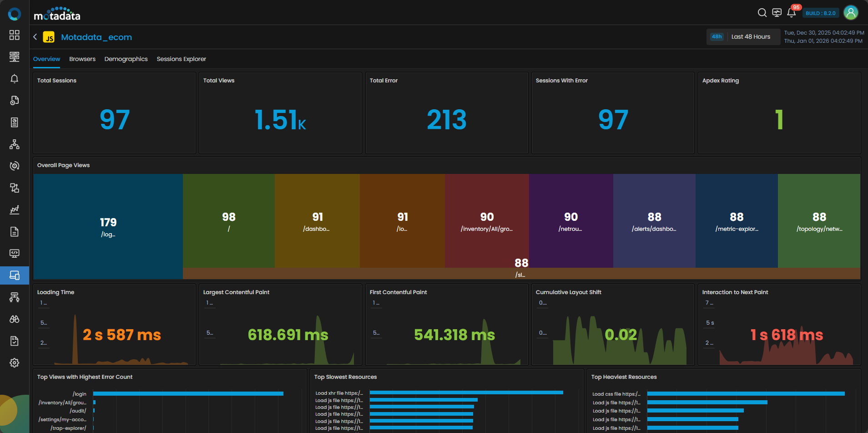868x433 pixels.
Task: Select the /log page tile with 179 views
Action: [108, 226]
